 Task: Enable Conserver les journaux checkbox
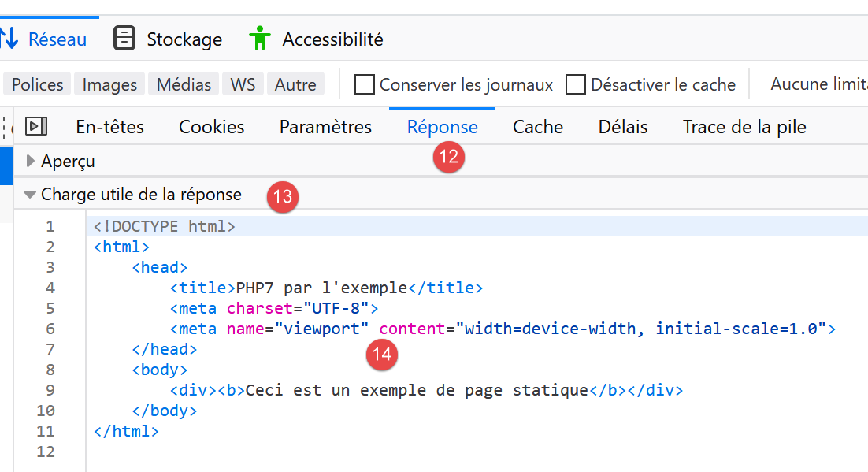coord(364,84)
